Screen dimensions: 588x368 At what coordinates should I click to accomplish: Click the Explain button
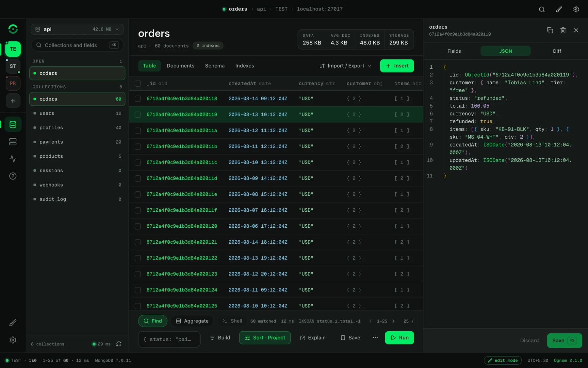[x=313, y=338]
